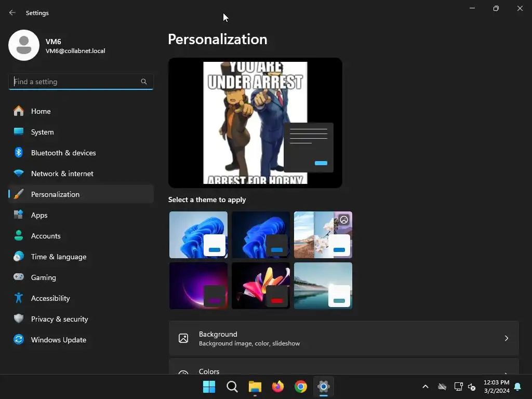This screenshot has width=532, height=399.
Task: Launch Firefox from taskbar
Action: point(278,387)
